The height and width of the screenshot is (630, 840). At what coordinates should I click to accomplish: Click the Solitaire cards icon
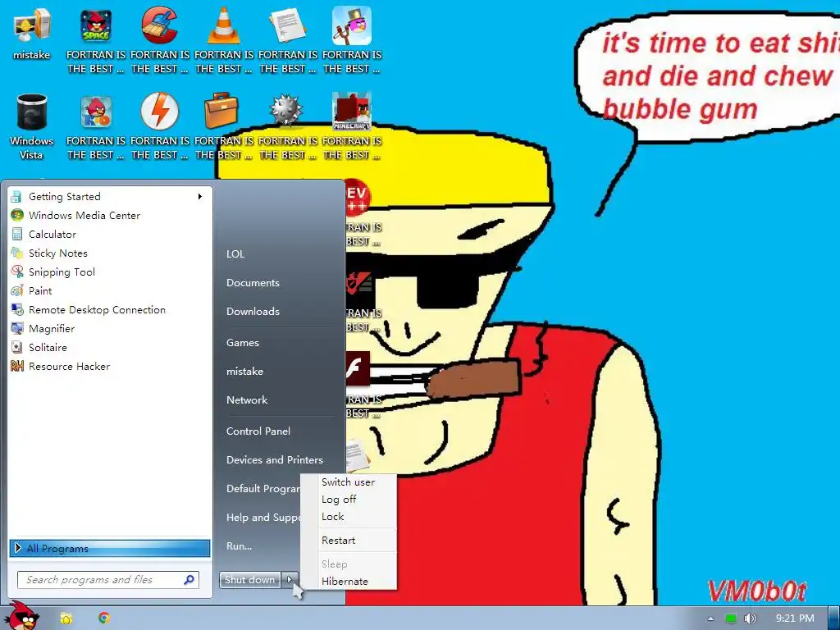click(17, 347)
